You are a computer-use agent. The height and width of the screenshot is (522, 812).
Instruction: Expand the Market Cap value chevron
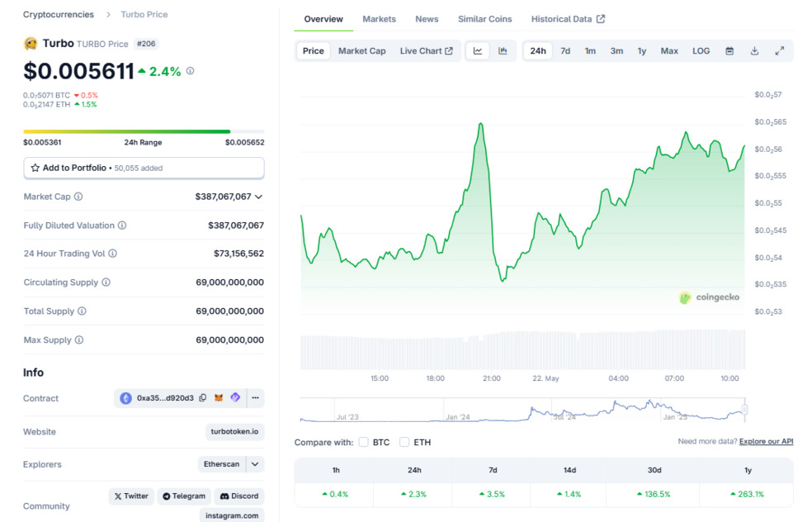pyautogui.click(x=259, y=197)
